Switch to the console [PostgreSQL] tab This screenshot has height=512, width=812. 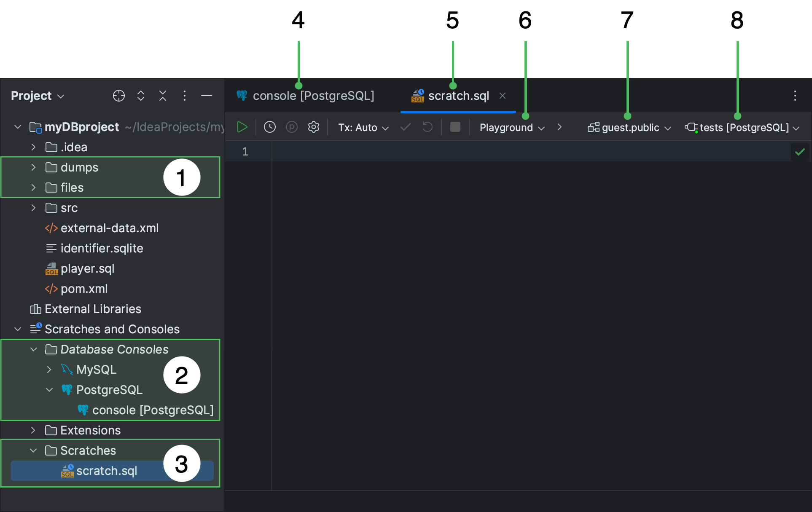314,95
